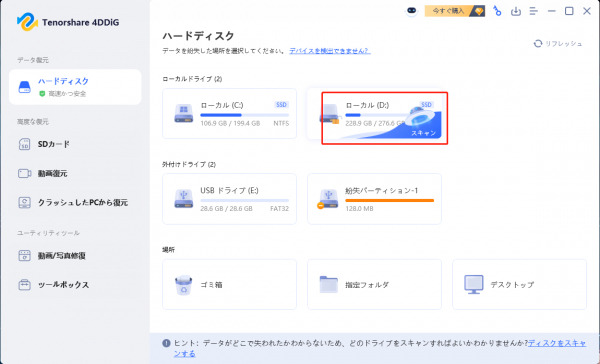Click the Tenorshare 4DDiG logo icon

pos(27,22)
